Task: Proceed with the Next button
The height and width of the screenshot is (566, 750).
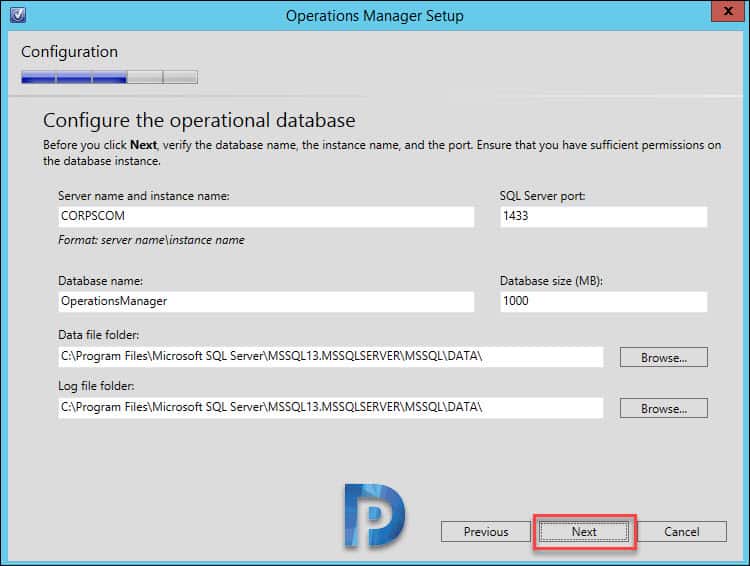Action: pyautogui.click(x=584, y=532)
